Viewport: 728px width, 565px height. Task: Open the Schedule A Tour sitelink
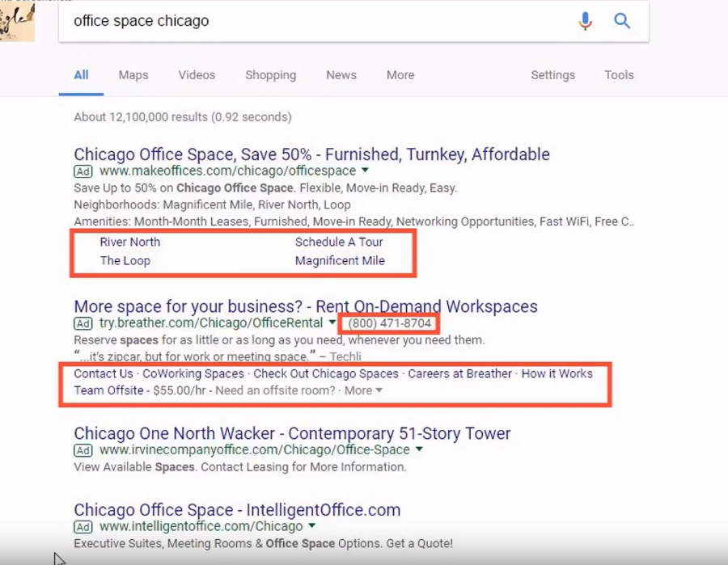(x=339, y=242)
